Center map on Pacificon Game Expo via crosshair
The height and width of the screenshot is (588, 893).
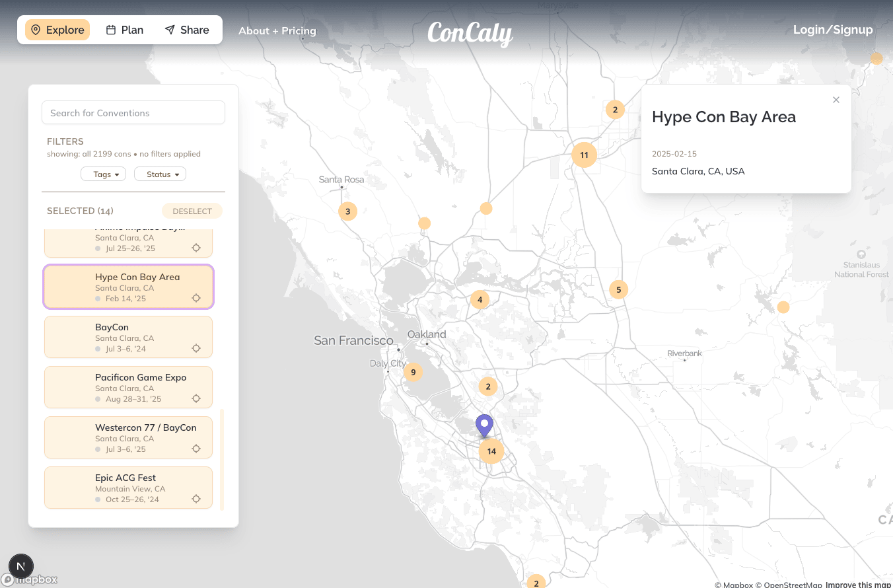[196, 398]
